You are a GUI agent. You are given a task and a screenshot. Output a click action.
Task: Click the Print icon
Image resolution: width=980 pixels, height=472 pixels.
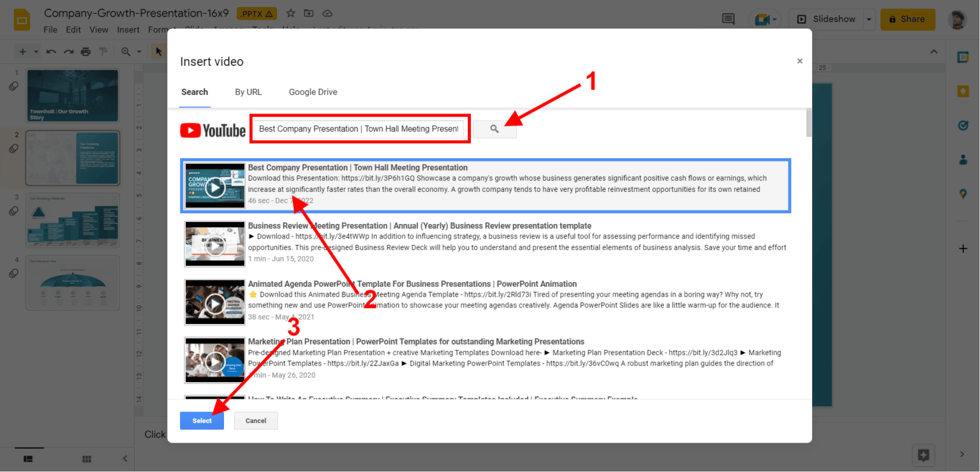tap(85, 51)
